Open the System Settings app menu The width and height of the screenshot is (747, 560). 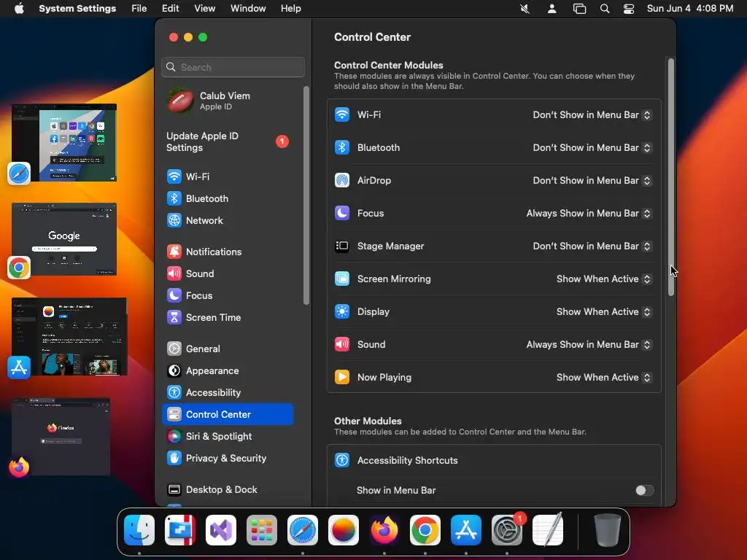pyautogui.click(x=77, y=9)
